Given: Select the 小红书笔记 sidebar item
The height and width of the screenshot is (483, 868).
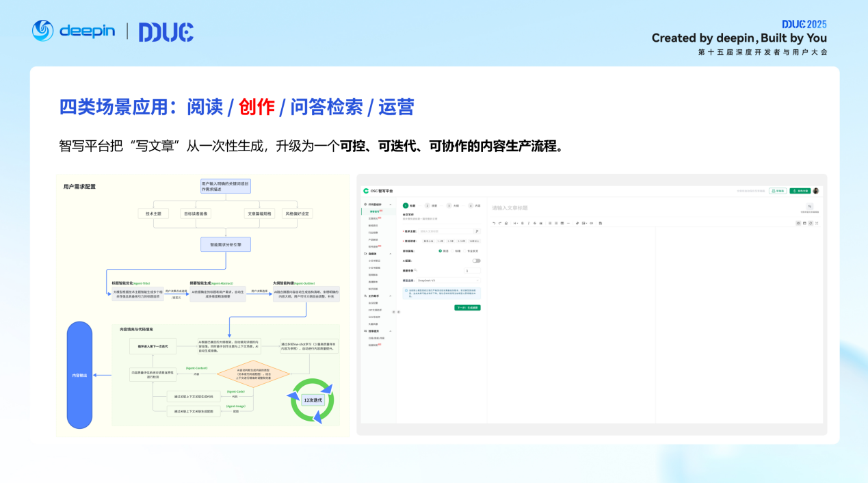Looking at the screenshot, I should click(x=373, y=261).
